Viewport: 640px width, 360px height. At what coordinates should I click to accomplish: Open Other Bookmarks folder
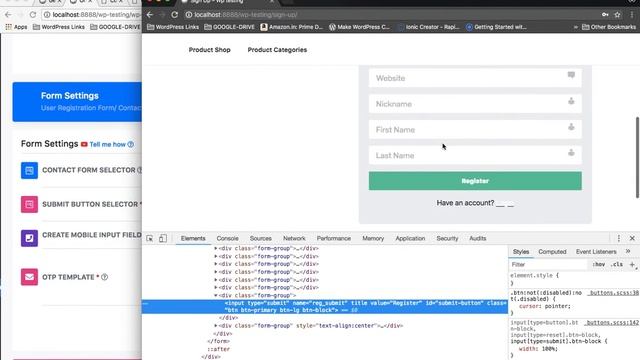609,27
